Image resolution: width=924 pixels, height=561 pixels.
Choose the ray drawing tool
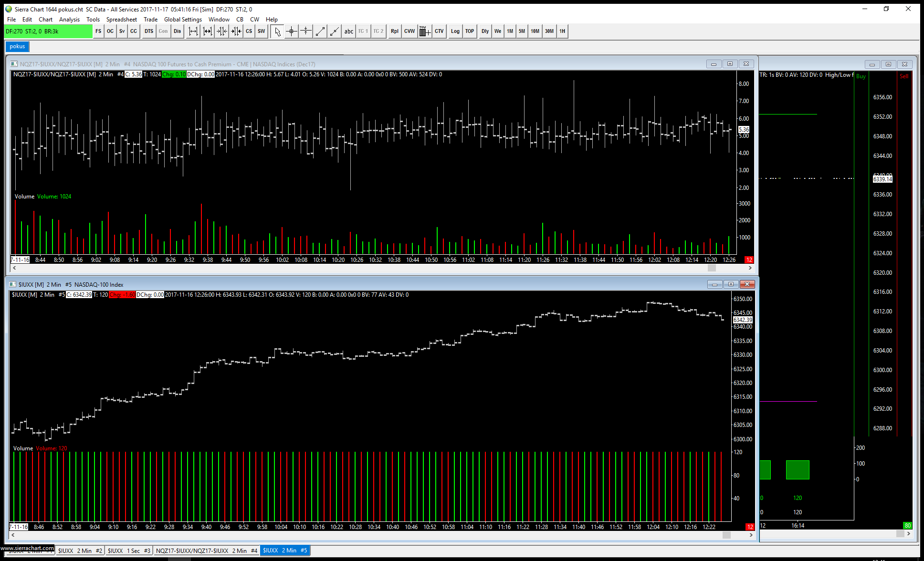[x=335, y=31]
